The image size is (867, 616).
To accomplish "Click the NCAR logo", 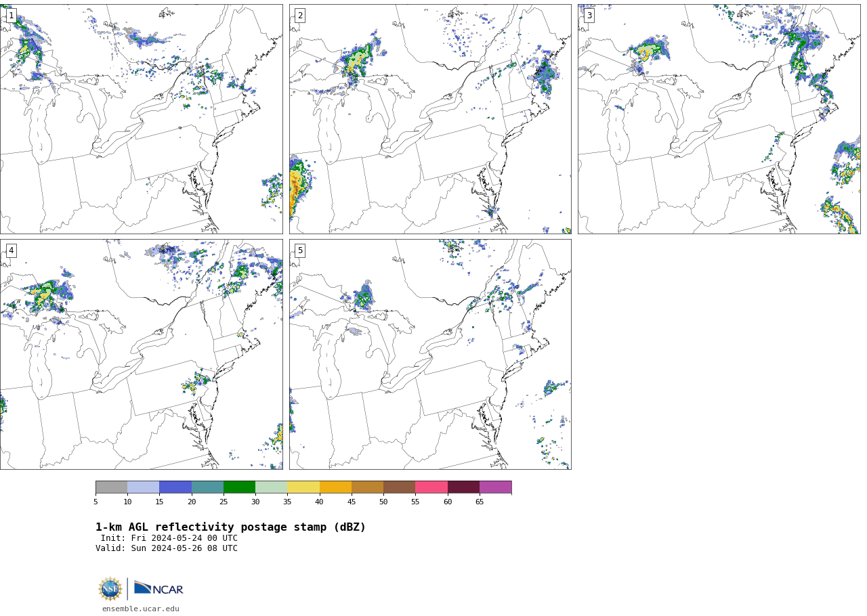I will click(x=158, y=588).
